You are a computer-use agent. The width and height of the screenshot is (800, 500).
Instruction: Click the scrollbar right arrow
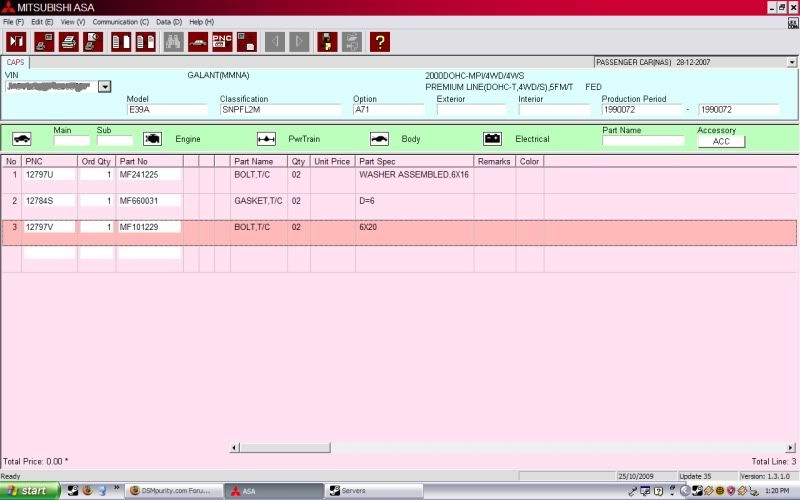click(790, 448)
